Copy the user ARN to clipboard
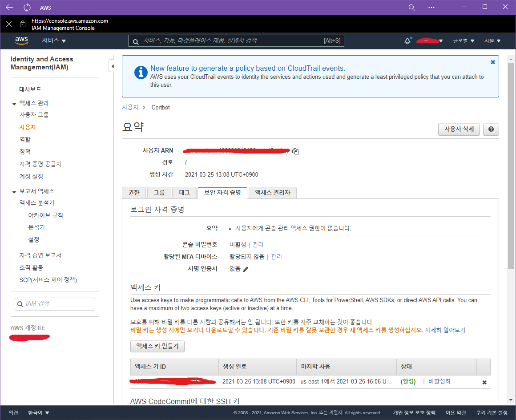The image size is (516, 420). [x=295, y=151]
